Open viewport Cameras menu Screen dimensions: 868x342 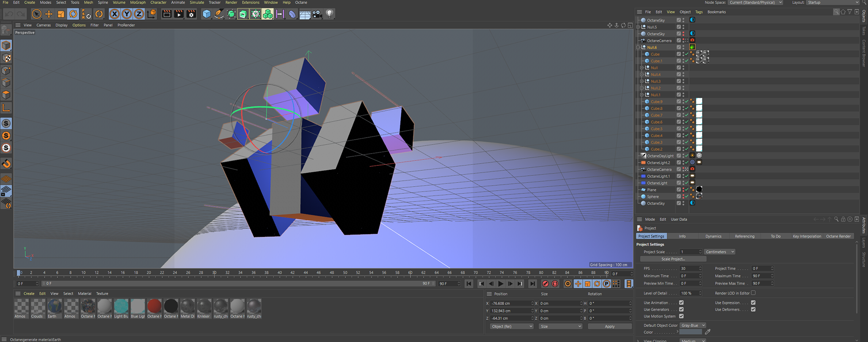43,25
